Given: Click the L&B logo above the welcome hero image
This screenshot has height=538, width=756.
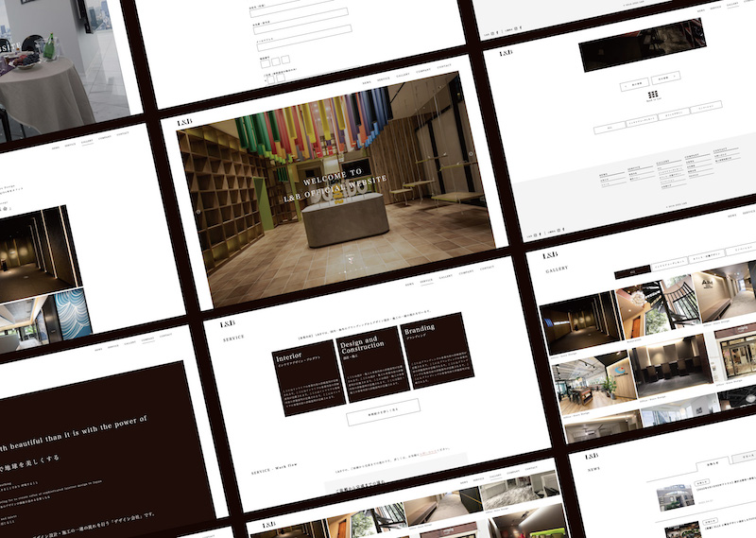Looking at the screenshot, I should (184, 123).
